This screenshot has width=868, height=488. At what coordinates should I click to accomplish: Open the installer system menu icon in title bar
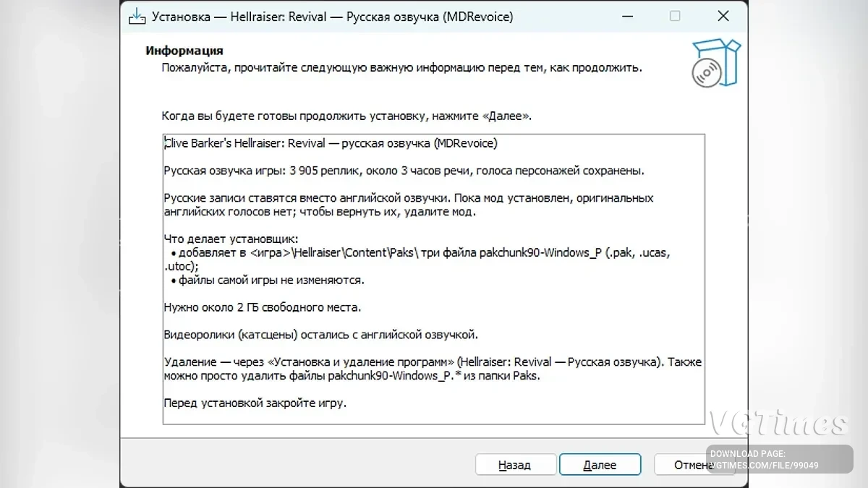click(x=137, y=16)
